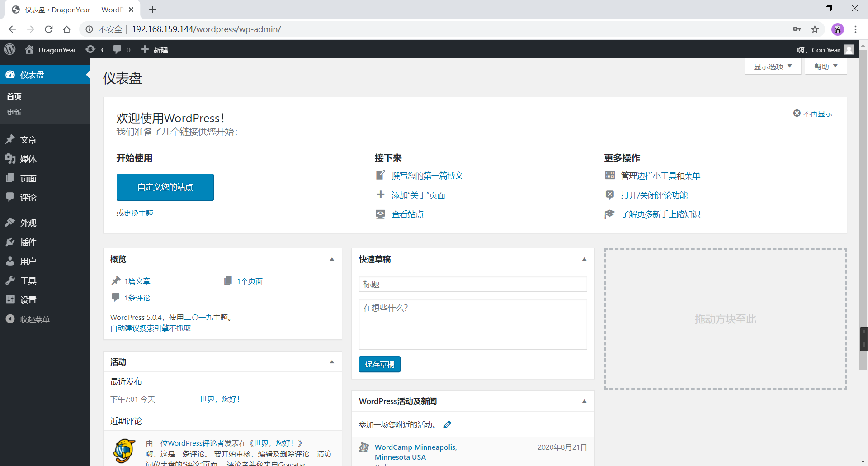Open the 更新 submenu item under 首页
The width and height of the screenshot is (868, 466).
tap(14, 112)
